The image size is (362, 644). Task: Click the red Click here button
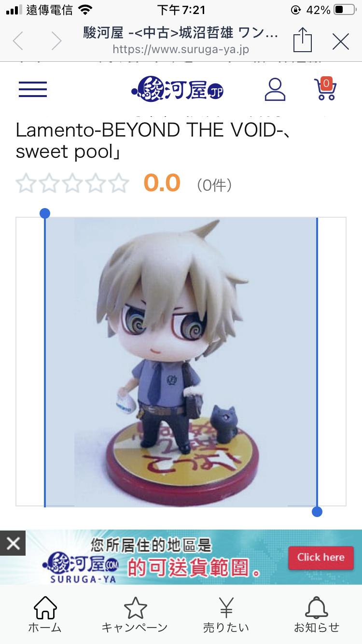(x=321, y=558)
